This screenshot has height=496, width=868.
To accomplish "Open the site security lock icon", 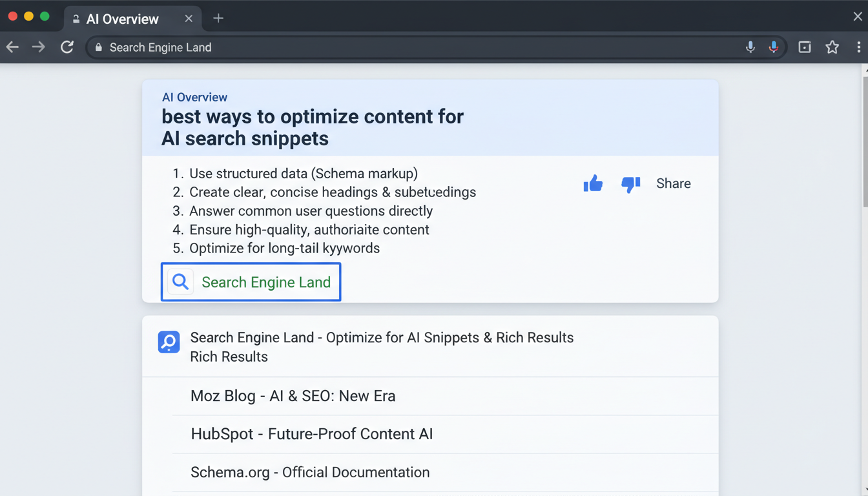I will (x=98, y=48).
